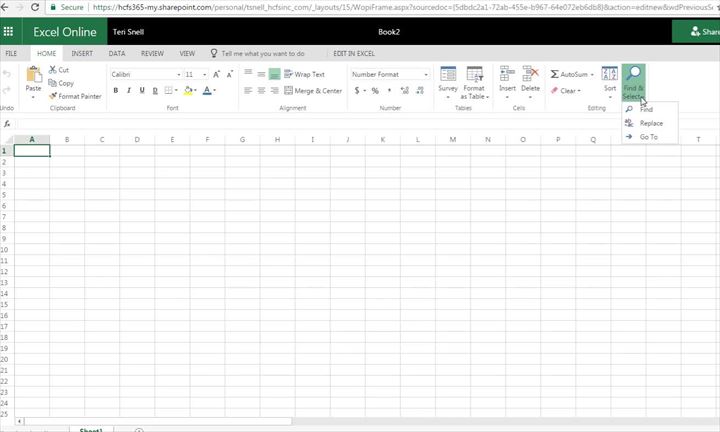Screen dimensions: 720x432
Task: Switch to the INSERT ribbon tab
Action: point(82,52)
